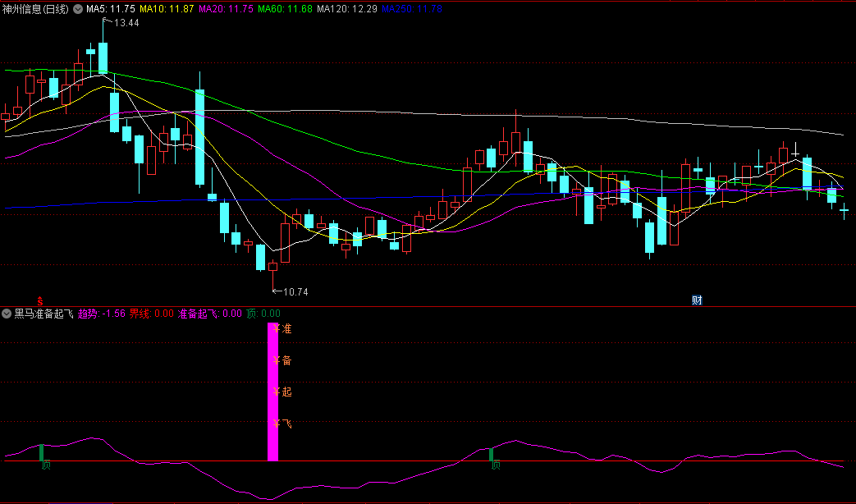Click the first green 顶 marker at left
The width and height of the screenshot is (856, 504).
46,465
